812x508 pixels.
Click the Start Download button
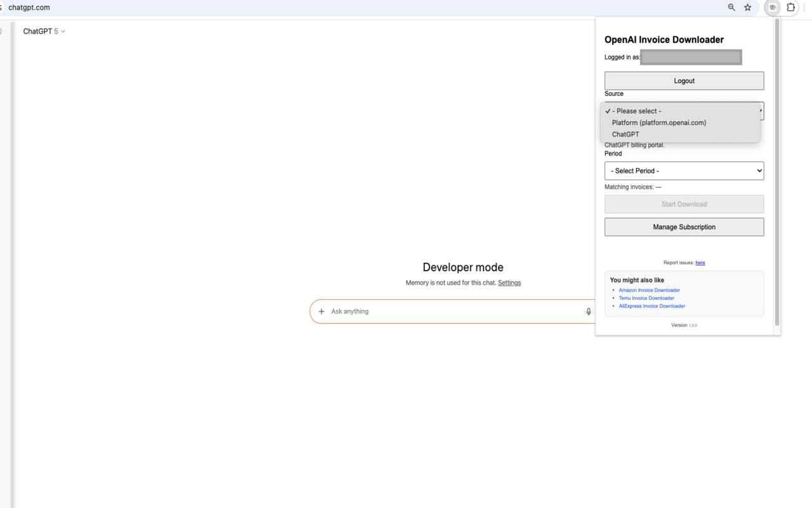tap(684, 204)
